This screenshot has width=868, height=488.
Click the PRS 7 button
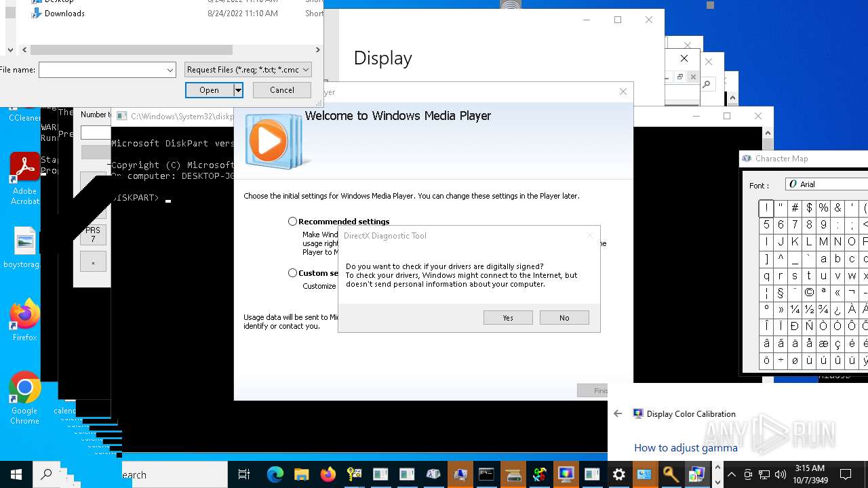pyautogui.click(x=93, y=235)
